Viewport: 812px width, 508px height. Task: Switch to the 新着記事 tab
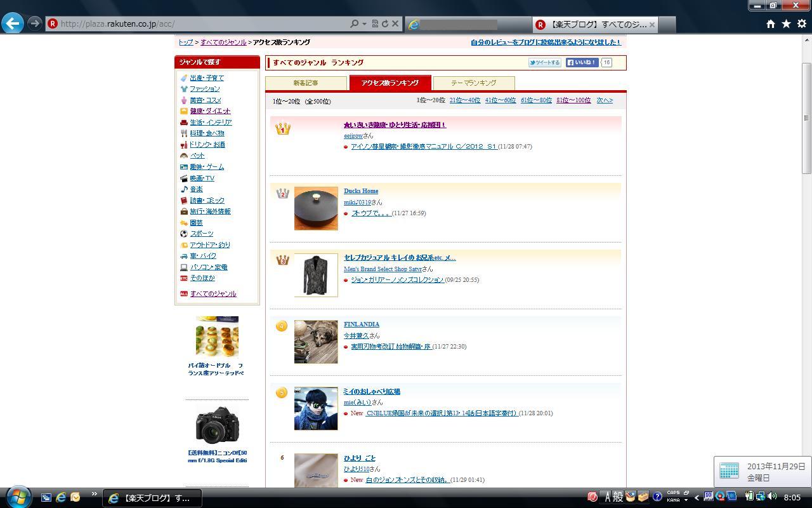pyautogui.click(x=306, y=83)
